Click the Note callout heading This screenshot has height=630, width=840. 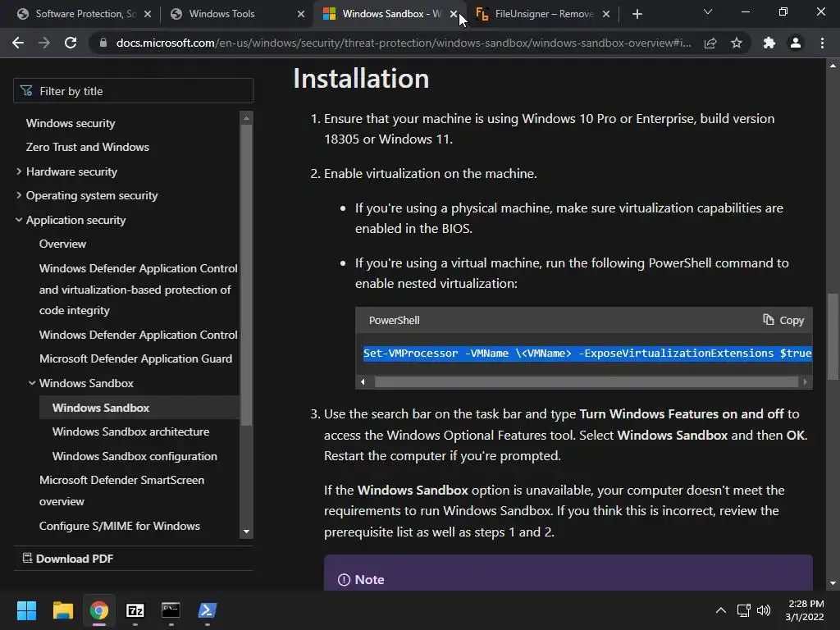[361, 580]
